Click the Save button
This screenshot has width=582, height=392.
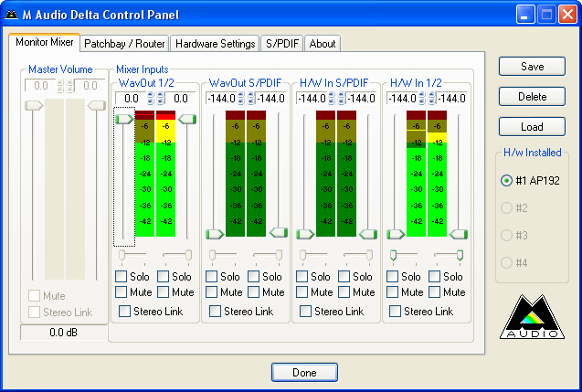pyautogui.click(x=532, y=67)
